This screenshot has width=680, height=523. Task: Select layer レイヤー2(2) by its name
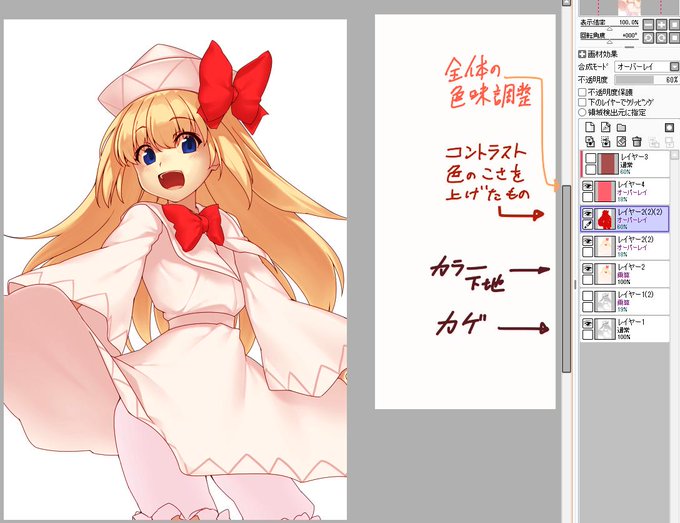point(636,239)
